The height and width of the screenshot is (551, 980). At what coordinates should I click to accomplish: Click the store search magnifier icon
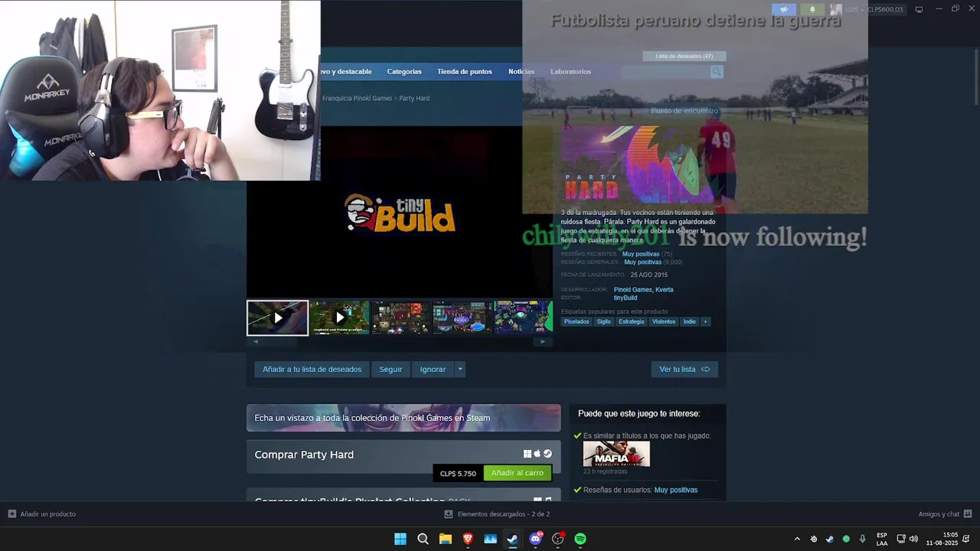[x=717, y=71]
